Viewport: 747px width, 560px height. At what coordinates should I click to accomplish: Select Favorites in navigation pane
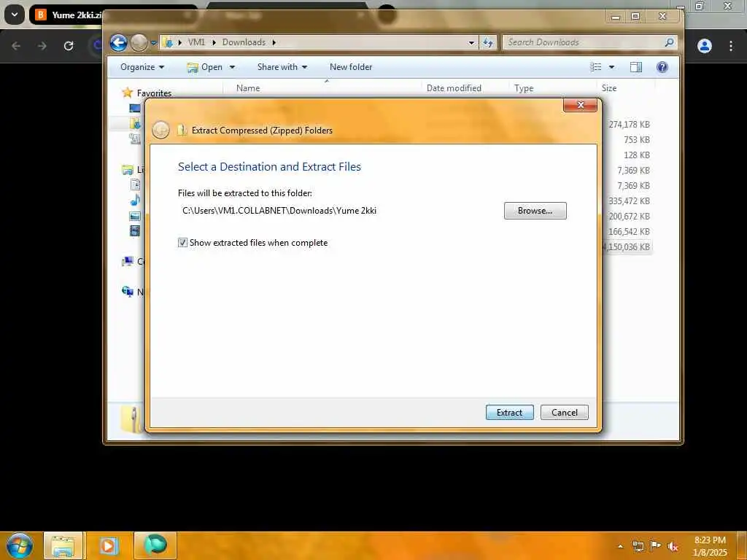154,93
